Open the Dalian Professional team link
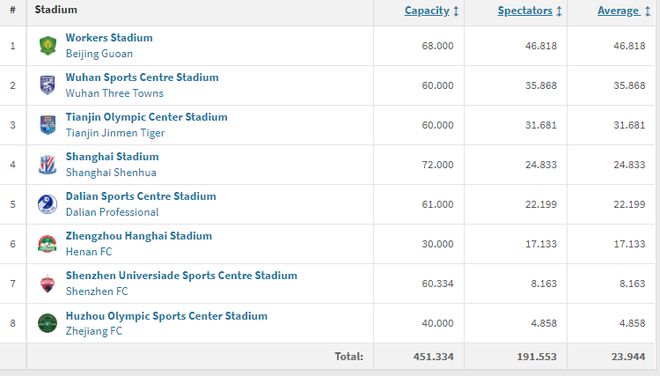The width and height of the screenshot is (660, 376). pos(112,212)
